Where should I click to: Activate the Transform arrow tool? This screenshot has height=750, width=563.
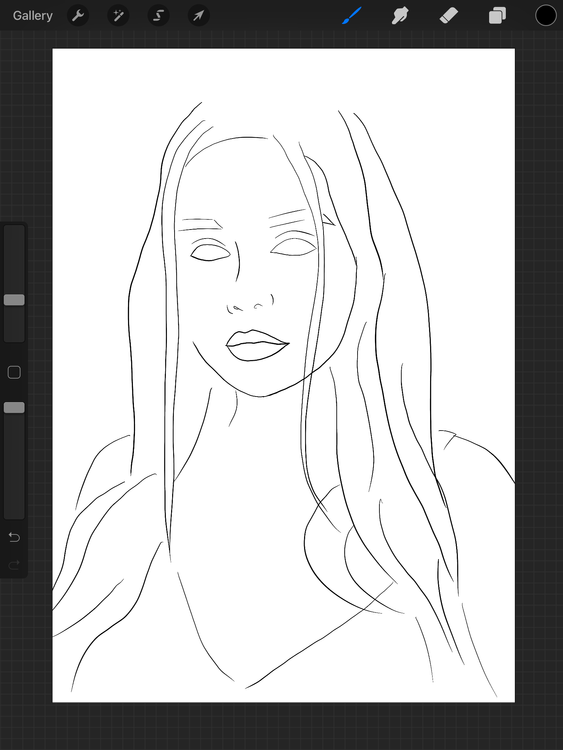[x=199, y=16]
